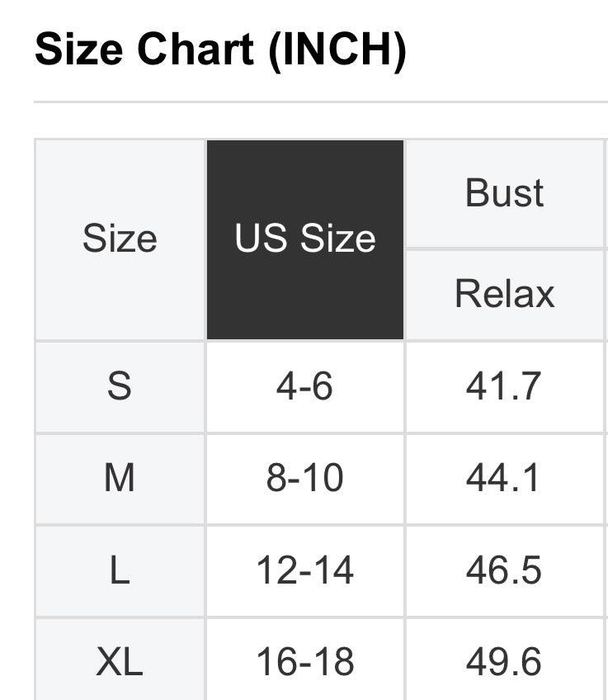Click '(INCH)' in the heading
Viewport: 608px width, 700px height.
coord(338,50)
